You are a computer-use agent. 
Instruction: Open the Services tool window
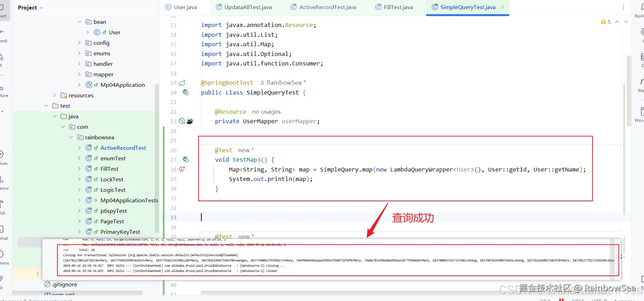[x=4, y=158]
